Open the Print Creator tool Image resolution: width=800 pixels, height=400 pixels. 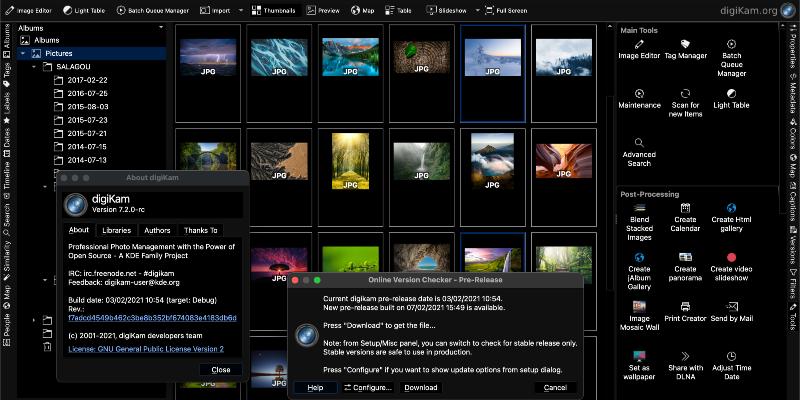coord(685,311)
